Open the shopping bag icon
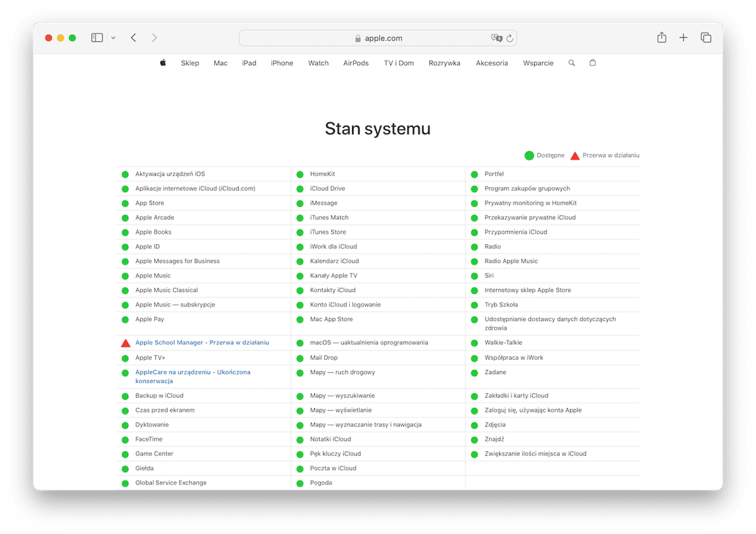The width and height of the screenshot is (756, 534). [592, 63]
